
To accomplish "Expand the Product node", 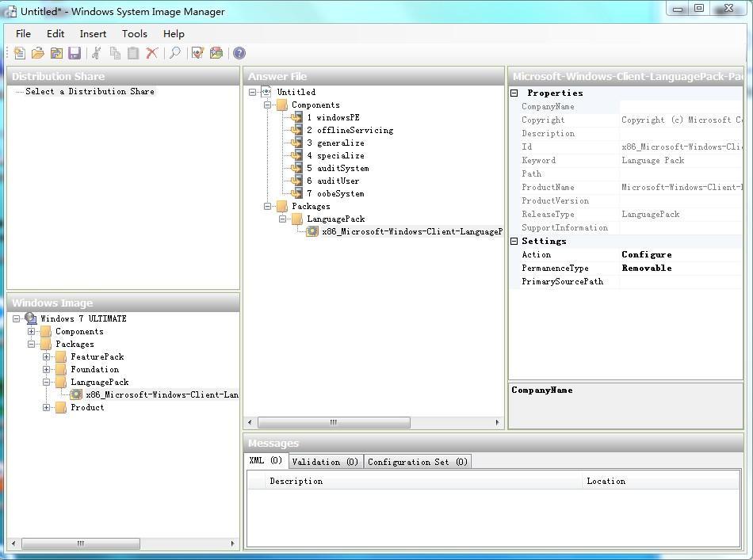I will click(47, 407).
